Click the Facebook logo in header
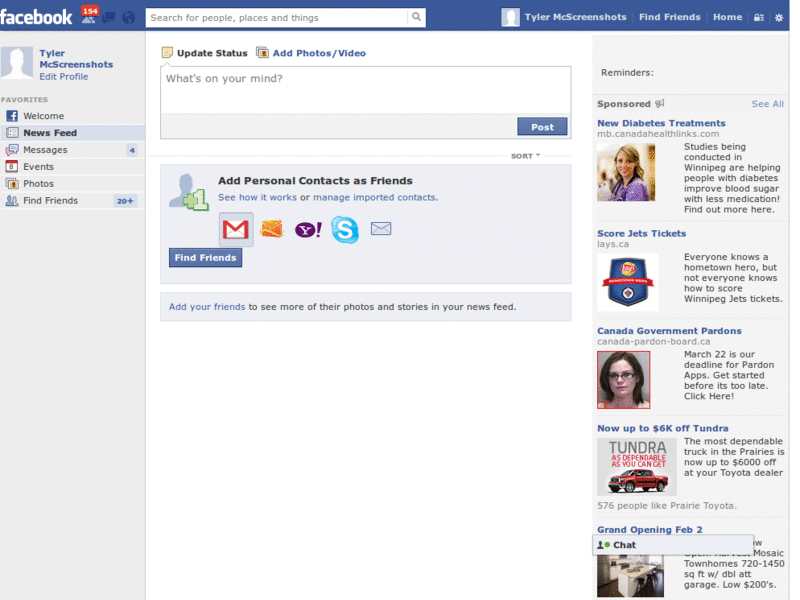Image resolution: width=800 pixels, height=600 pixels. pos(36,17)
